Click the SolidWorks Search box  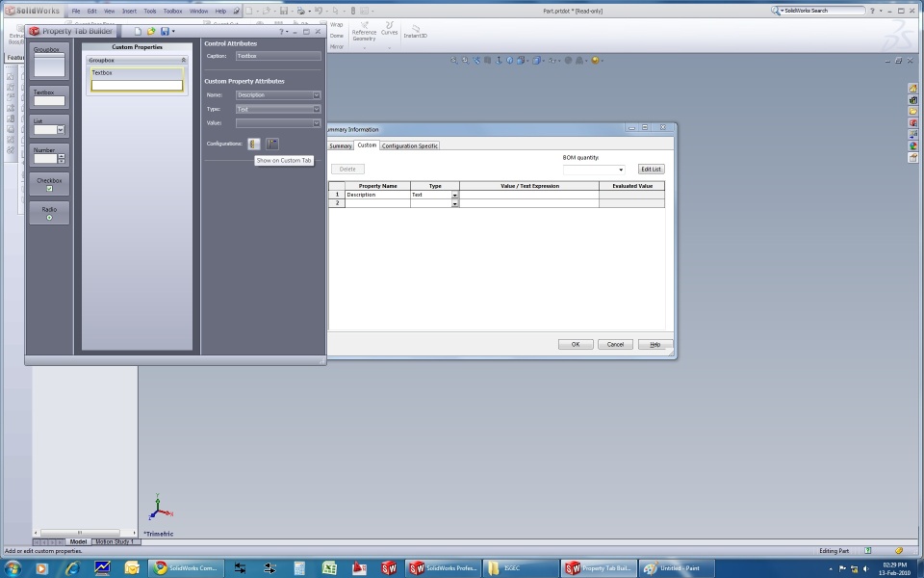[x=823, y=11]
